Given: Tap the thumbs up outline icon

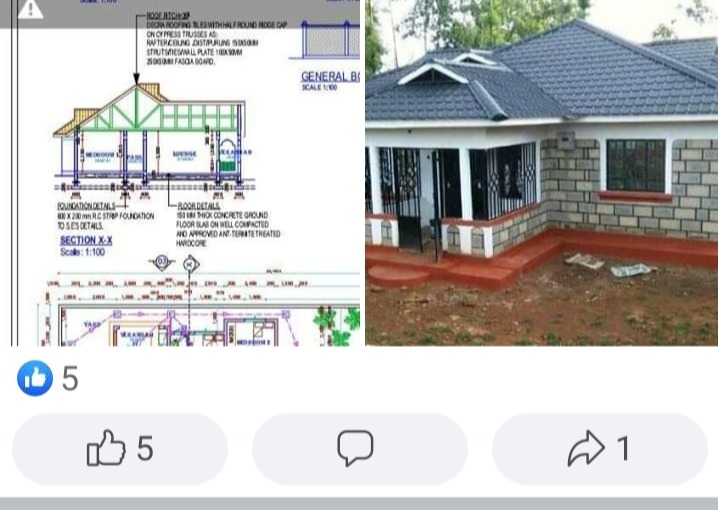Looking at the screenshot, I should pyautogui.click(x=106, y=448).
